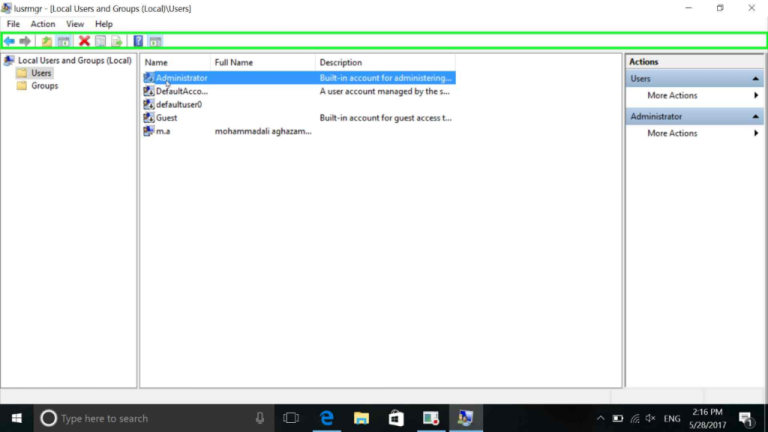Click 'mohammadali aghazam...' full name cell
The width and height of the screenshot is (768, 432).
(263, 131)
